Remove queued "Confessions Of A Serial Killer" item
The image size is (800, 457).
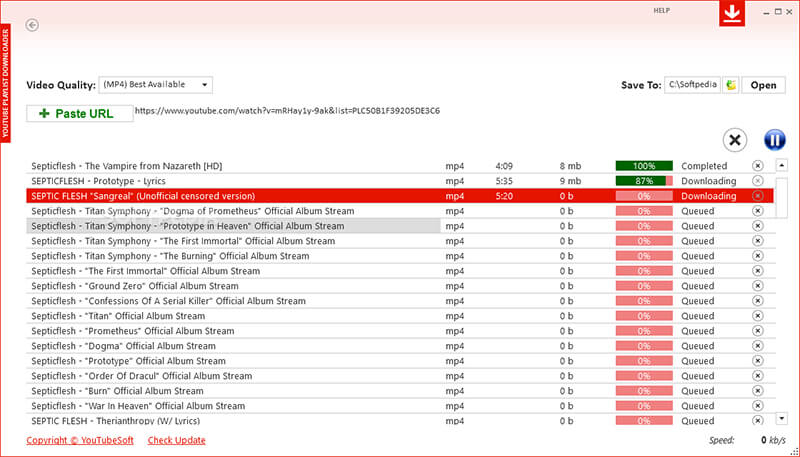click(758, 301)
